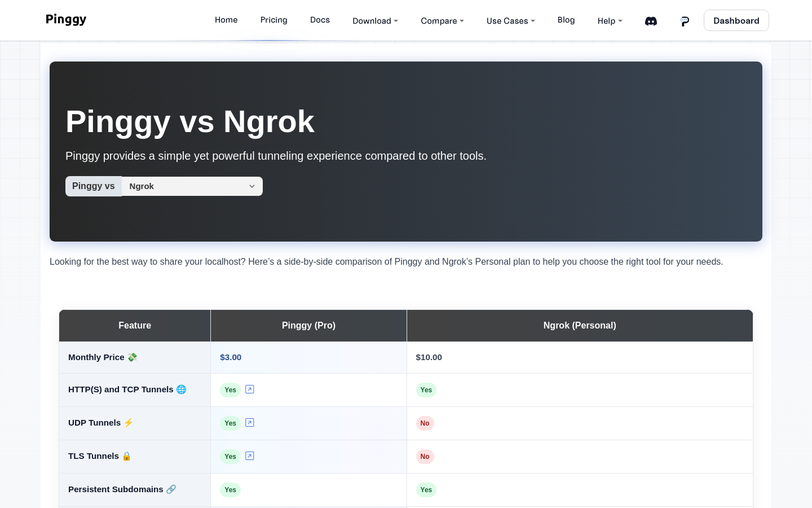812x508 pixels.
Task: Click Pinggy's Yes badge for UDP Tunnels
Action: click(x=230, y=423)
